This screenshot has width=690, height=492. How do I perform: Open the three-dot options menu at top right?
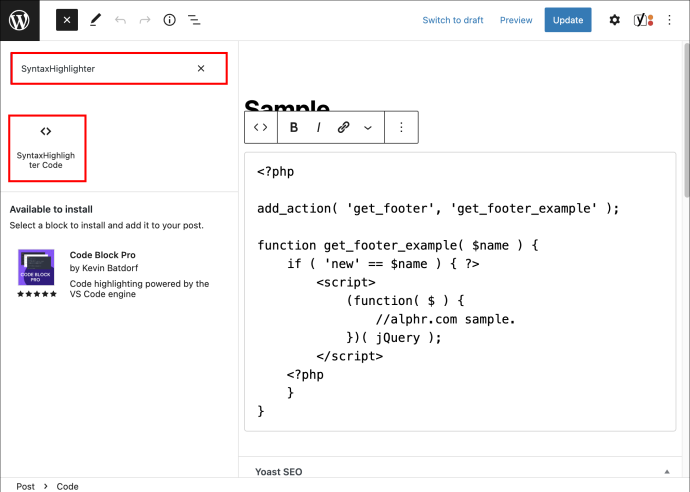click(x=669, y=20)
